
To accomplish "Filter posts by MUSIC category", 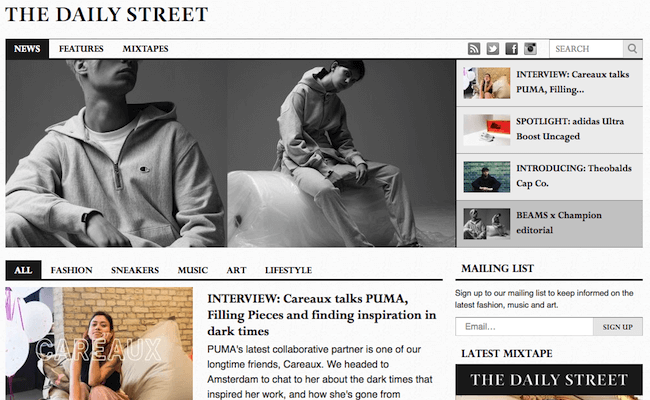I will click(193, 270).
